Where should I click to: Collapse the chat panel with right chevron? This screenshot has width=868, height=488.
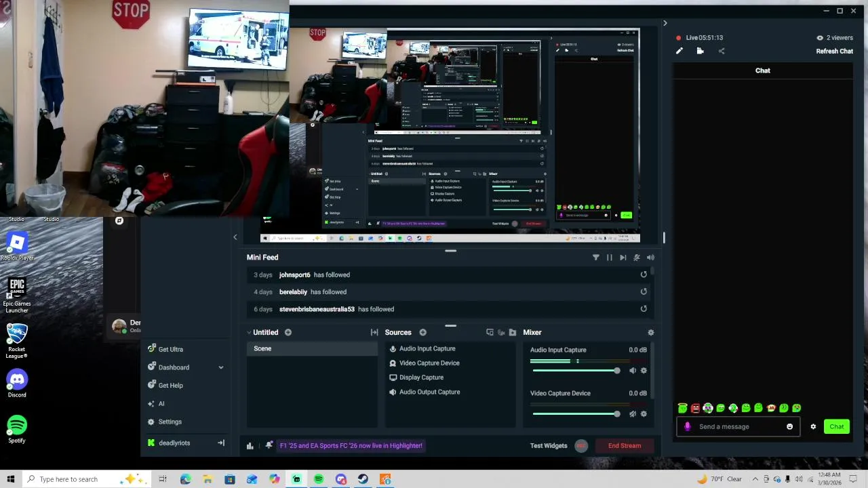665,23
